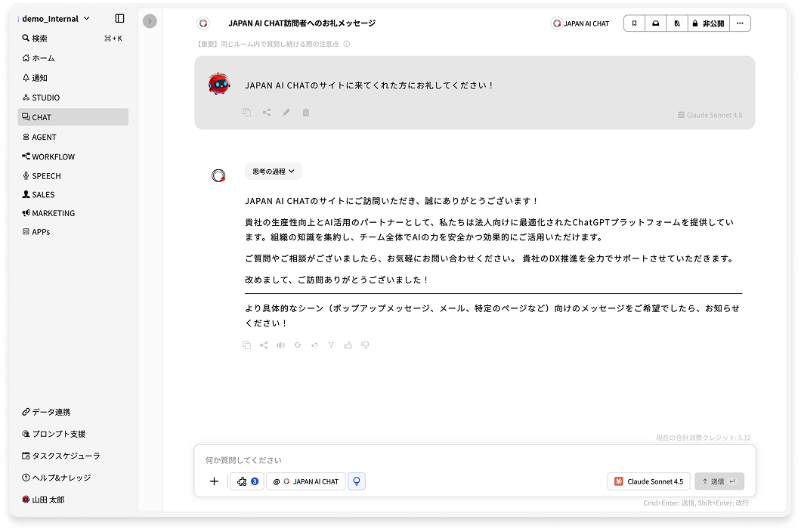Screen dimensions: 801x532
Task: Open the demo_Internal workspace dropdown
Action: (x=56, y=19)
